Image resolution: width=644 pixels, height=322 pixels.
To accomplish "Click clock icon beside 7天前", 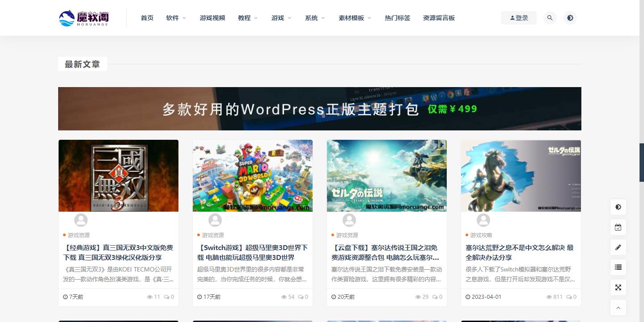I will pyautogui.click(x=65, y=297).
